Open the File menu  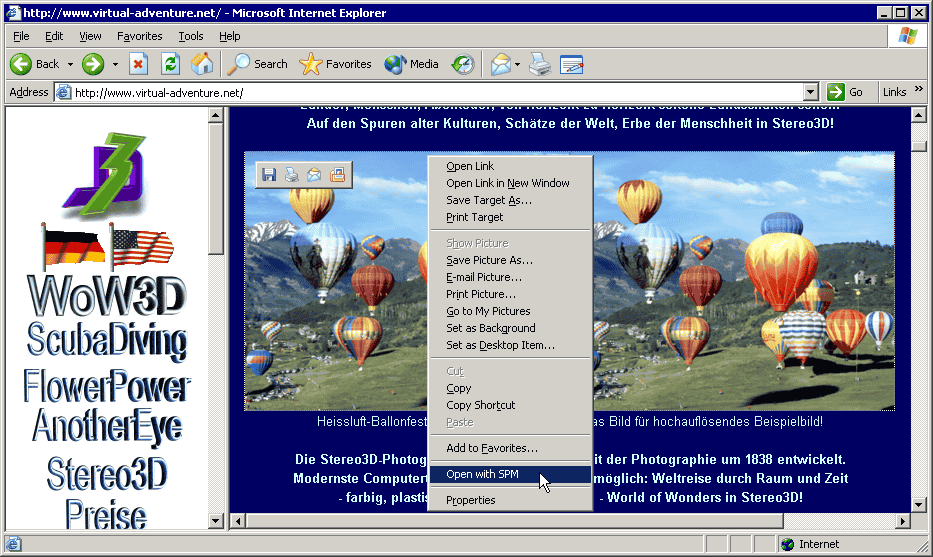pyautogui.click(x=21, y=36)
